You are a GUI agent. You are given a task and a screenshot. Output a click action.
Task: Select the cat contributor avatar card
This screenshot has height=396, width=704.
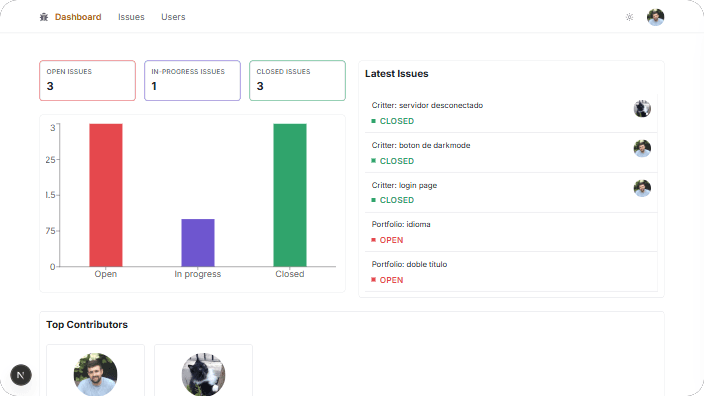pyautogui.click(x=203, y=370)
